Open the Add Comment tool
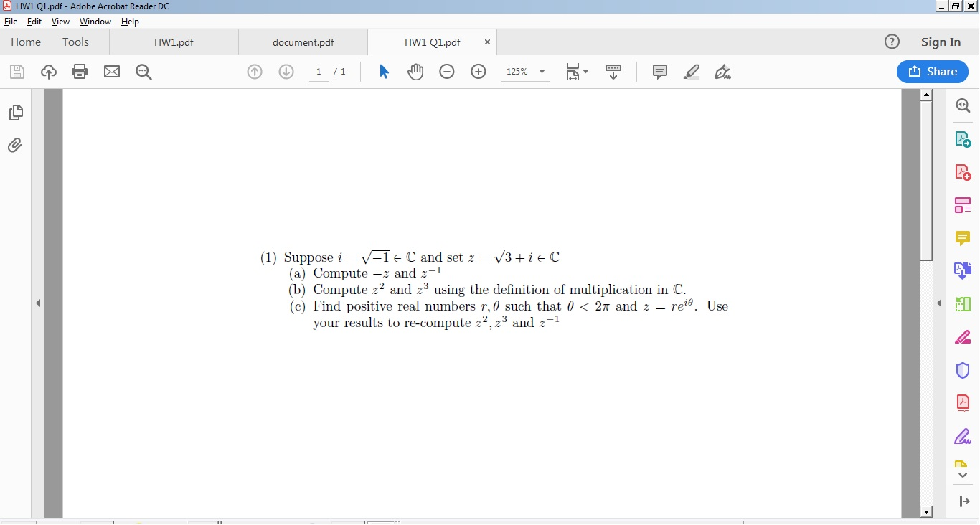The image size is (980, 525). coord(659,71)
